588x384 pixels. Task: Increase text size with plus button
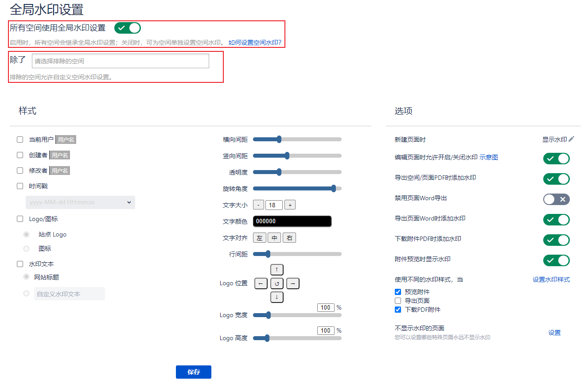coord(290,205)
